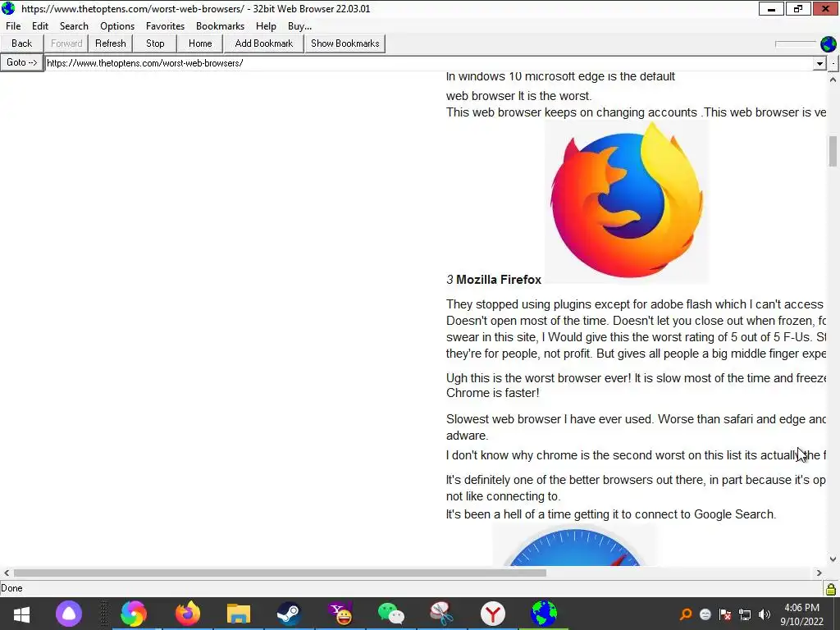Open Firefox from the taskbar
This screenshot has width=840, height=630.
pyautogui.click(x=188, y=614)
